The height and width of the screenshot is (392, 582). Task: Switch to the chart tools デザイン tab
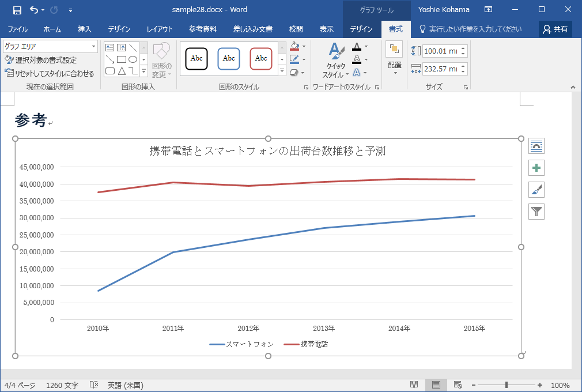[361, 29]
